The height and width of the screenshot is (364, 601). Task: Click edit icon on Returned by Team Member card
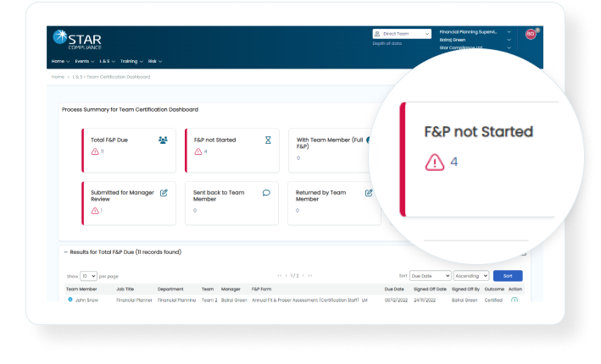tap(369, 193)
